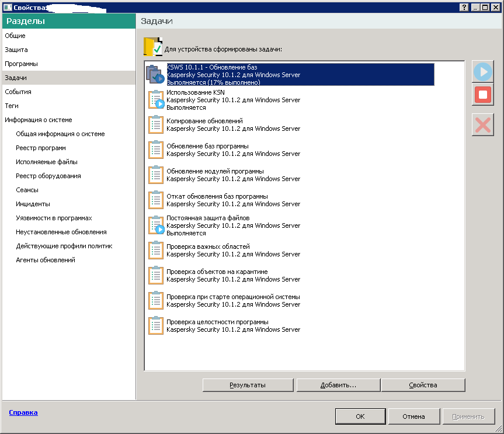Screen dimensions: 504x434
Task: Open the Общие section
Action: (x=15, y=36)
